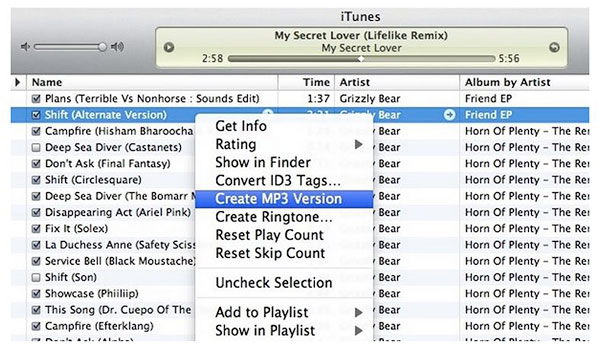Uncheck Shift (Circlesquare) checkbox

pyautogui.click(x=36, y=180)
